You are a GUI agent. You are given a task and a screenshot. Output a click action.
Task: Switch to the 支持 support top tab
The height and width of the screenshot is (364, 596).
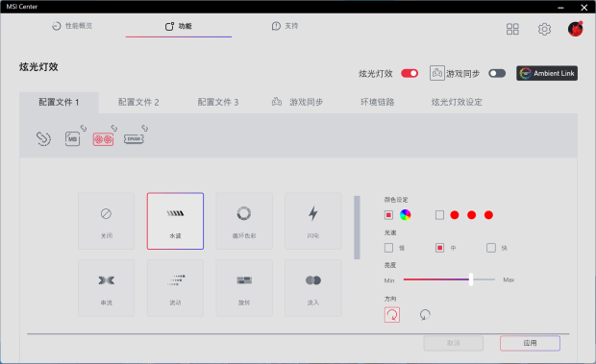pyautogui.click(x=286, y=26)
